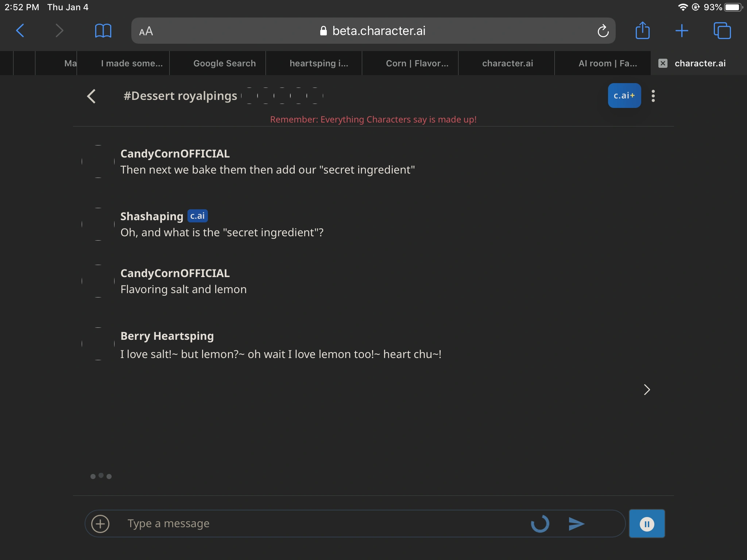Pause the AI room conversation
Screen dimensions: 747x560
[x=647, y=524]
